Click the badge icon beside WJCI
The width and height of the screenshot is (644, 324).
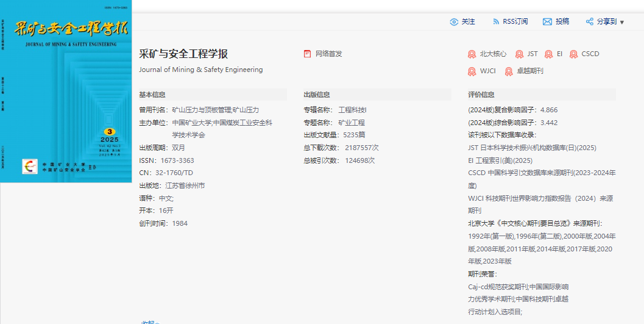click(472, 71)
